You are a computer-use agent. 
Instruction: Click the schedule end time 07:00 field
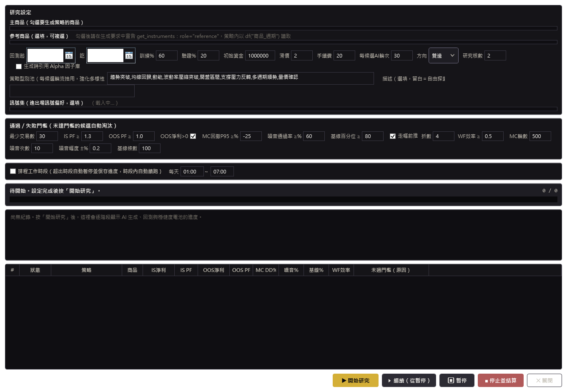222,171
